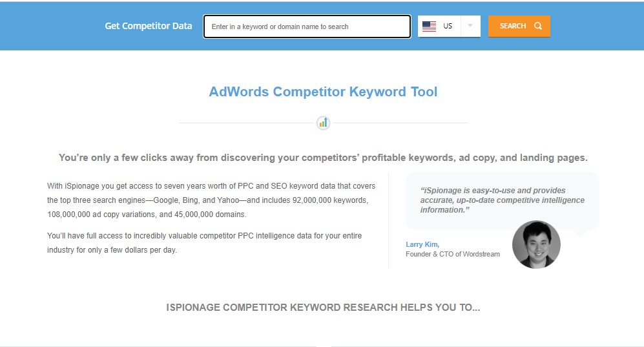The width and height of the screenshot is (644, 347).
Task: Click the speech bubble tail above the photo
Action: click(x=583, y=232)
